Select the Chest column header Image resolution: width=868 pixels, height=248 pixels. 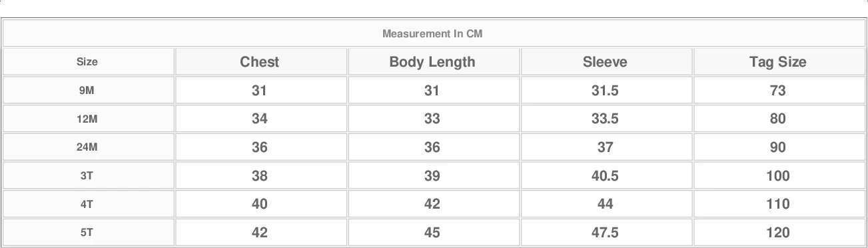[260, 62]
